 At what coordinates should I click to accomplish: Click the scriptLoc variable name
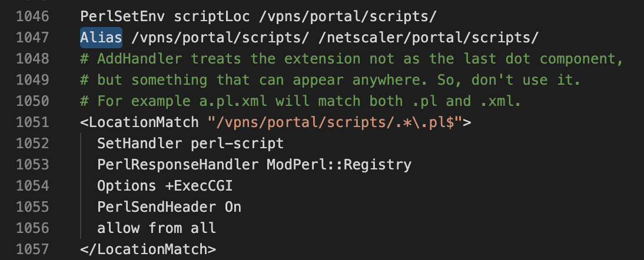click(x=212, y=16)
